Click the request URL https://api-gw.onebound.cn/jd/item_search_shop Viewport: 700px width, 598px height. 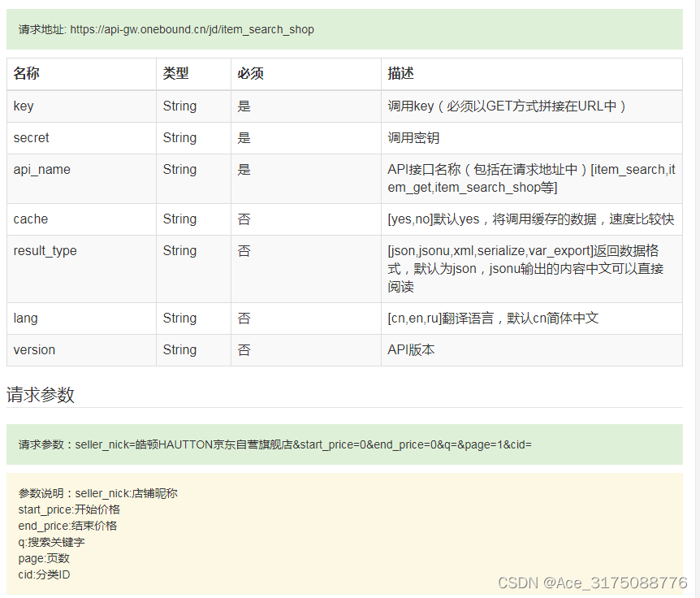tap(192, 29)
